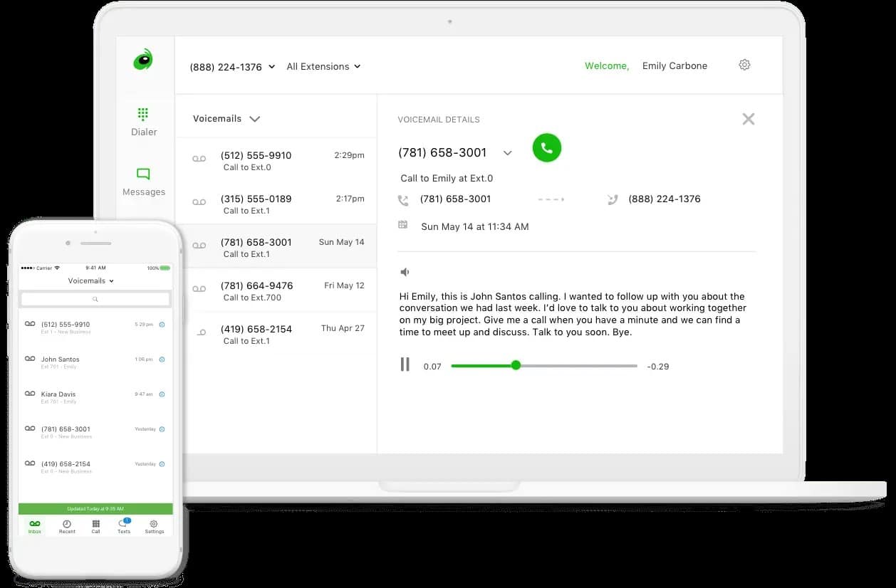Call back using the green phone button
Viewport: 896px width, 588px height.
point(546,148)
